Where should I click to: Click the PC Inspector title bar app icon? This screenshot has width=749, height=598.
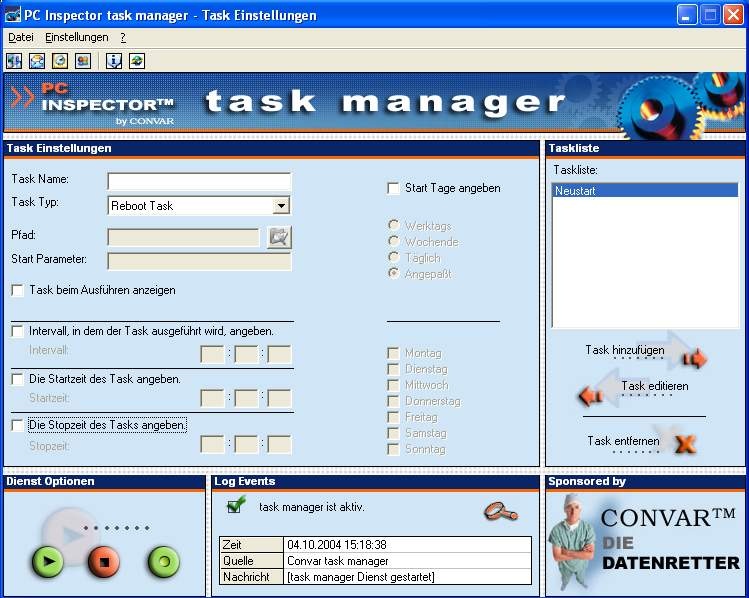click(13, 15)
